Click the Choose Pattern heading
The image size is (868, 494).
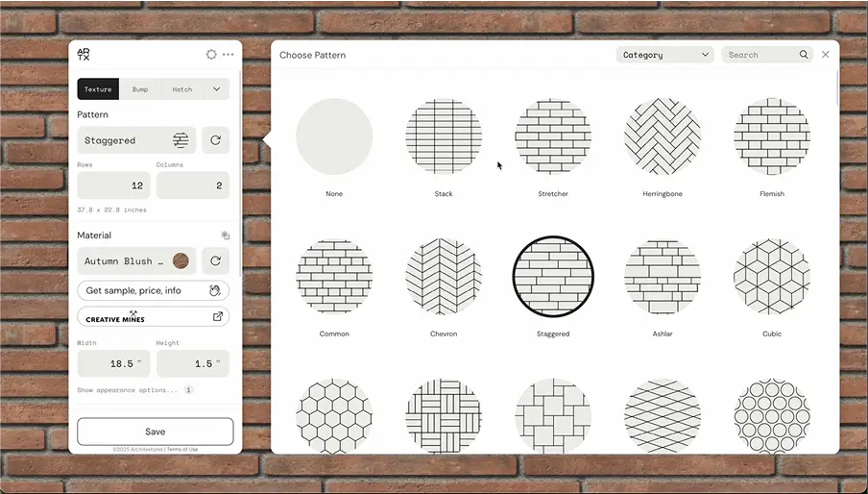[312, 55]
